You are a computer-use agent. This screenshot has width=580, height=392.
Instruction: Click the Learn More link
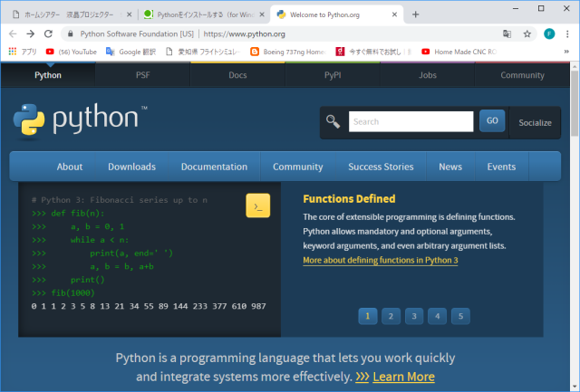coord(403,377)
